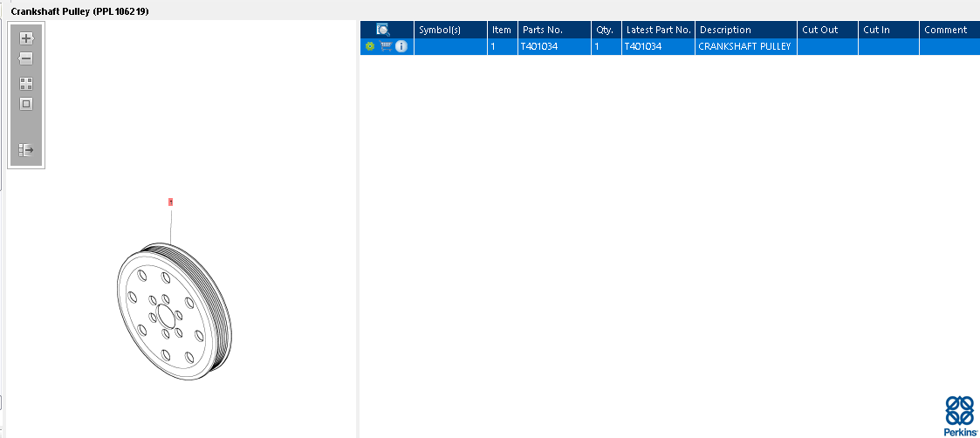Zoom in on the pulley diagram
The height and width of the screenshot is (438, 980).
pyautogui.click(x=25, y=38)
